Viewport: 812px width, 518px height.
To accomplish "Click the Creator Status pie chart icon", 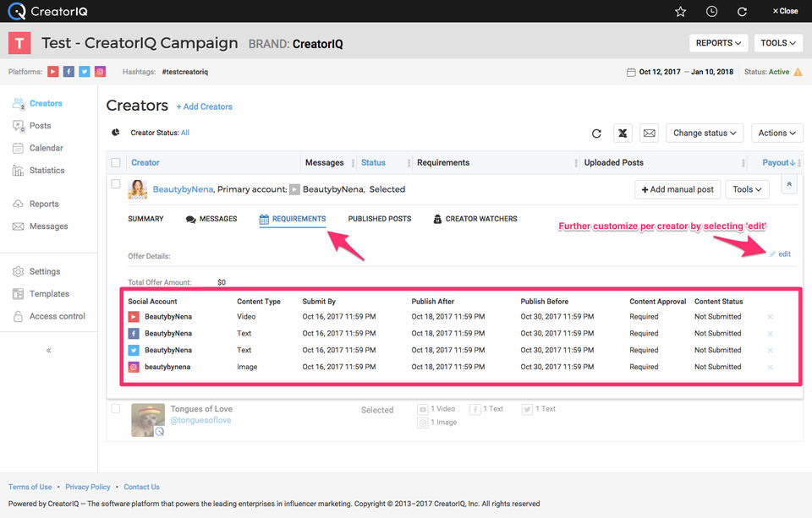I will pyautogui.click(x=116, y=133).
